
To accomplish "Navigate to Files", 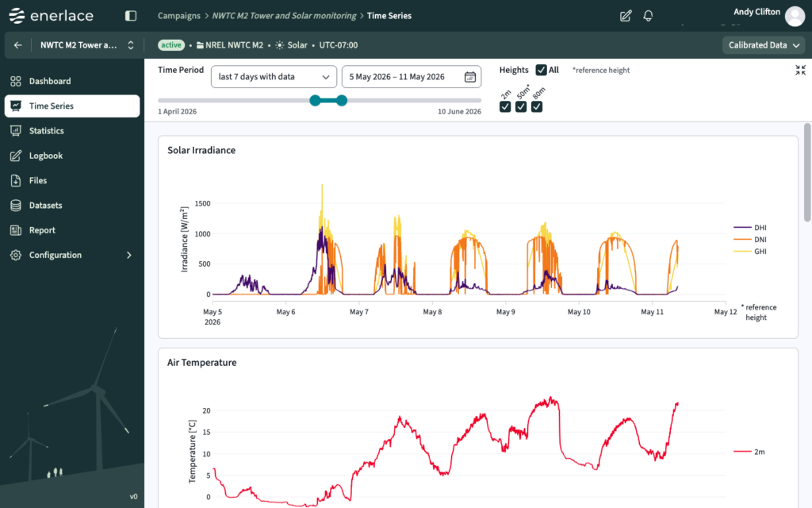I will coord(72,180).
